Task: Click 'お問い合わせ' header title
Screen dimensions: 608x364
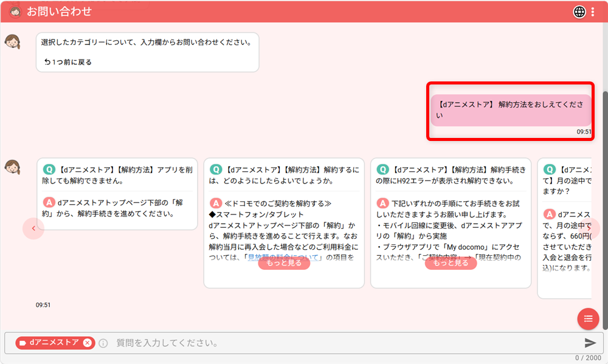Action: [x=60, y=12]
